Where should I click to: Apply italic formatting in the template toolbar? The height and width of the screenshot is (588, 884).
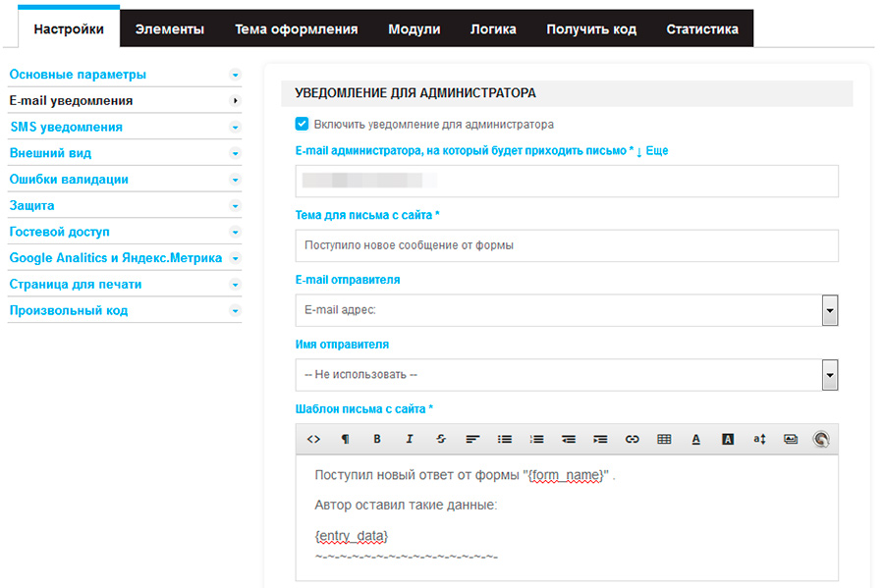click(x=409, y=439)
